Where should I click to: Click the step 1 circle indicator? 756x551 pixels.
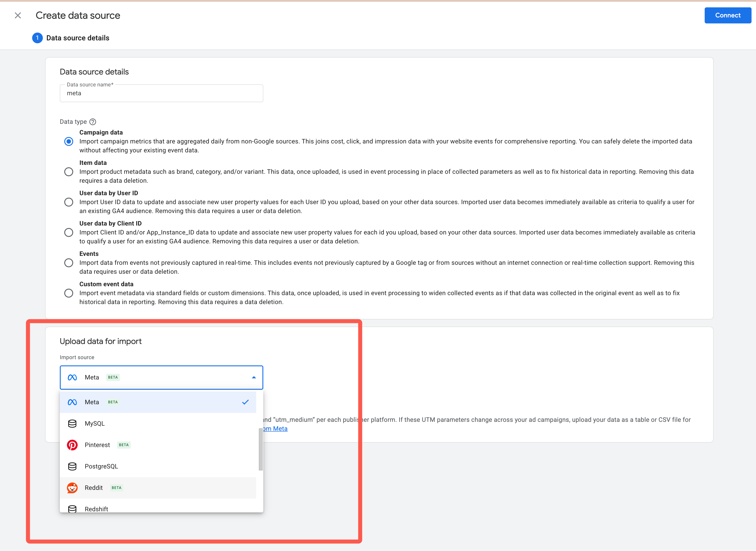pyautogui.click(x=37, y=38)
